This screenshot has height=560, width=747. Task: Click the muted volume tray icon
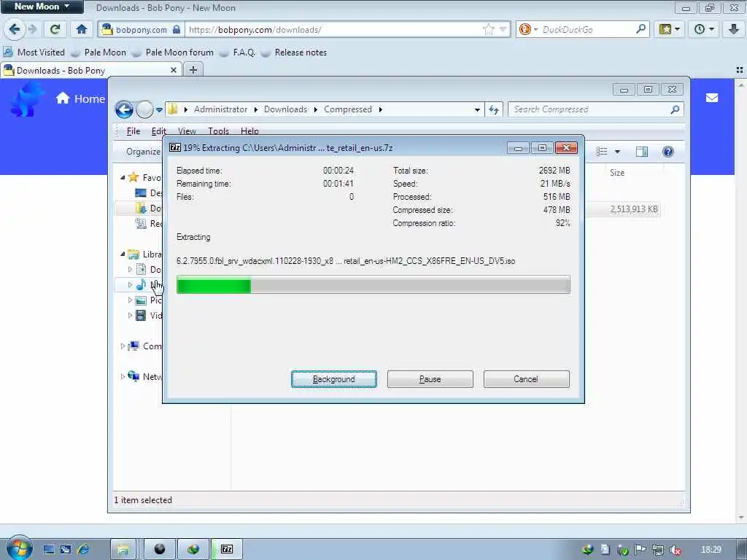coord(676,550)
